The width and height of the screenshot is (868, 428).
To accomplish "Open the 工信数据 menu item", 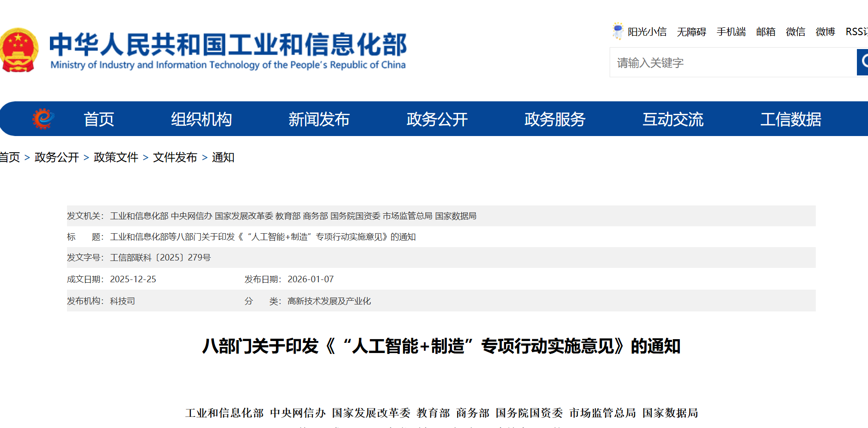I will 790,119.
